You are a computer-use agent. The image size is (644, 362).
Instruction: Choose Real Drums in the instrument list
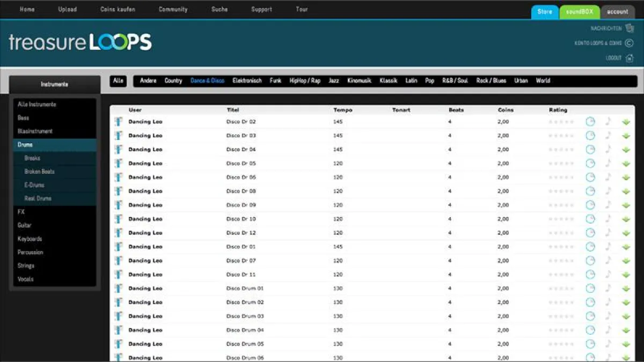(38, 198)
